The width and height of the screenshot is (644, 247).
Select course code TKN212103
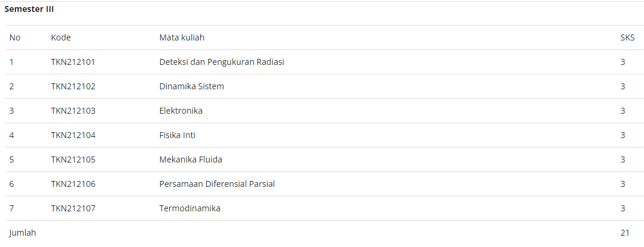(x=73, y=111)
